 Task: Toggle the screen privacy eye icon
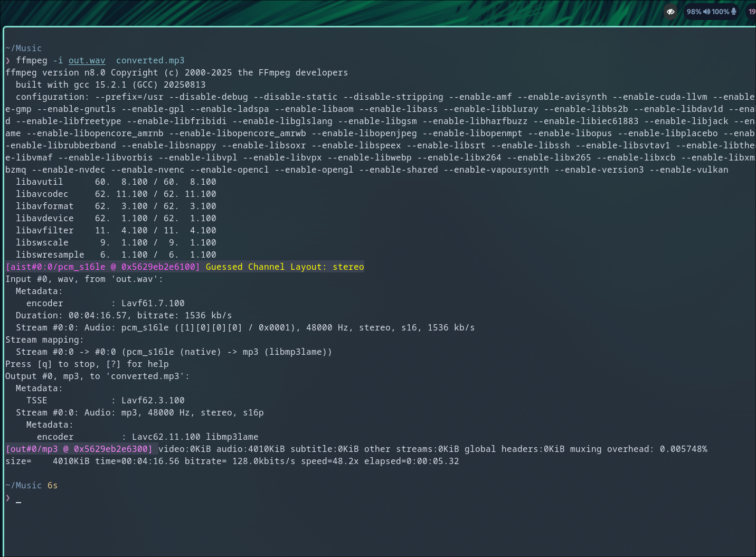[670, 12]
